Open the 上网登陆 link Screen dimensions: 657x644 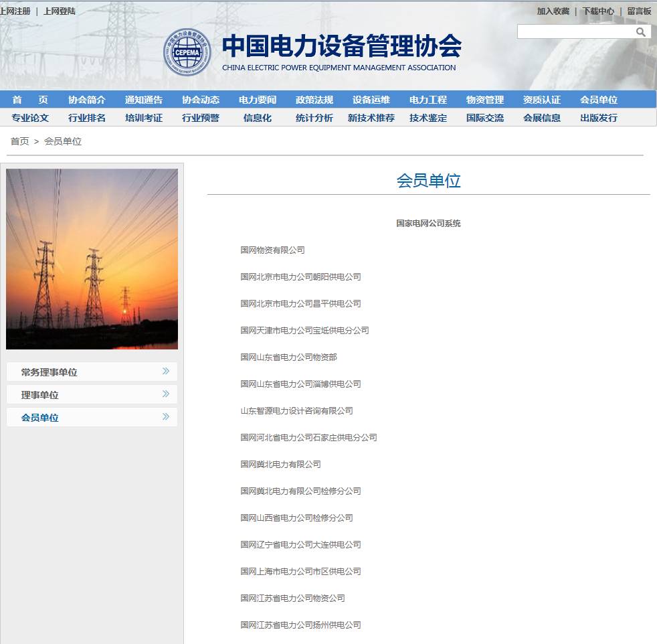pos(60,11)
